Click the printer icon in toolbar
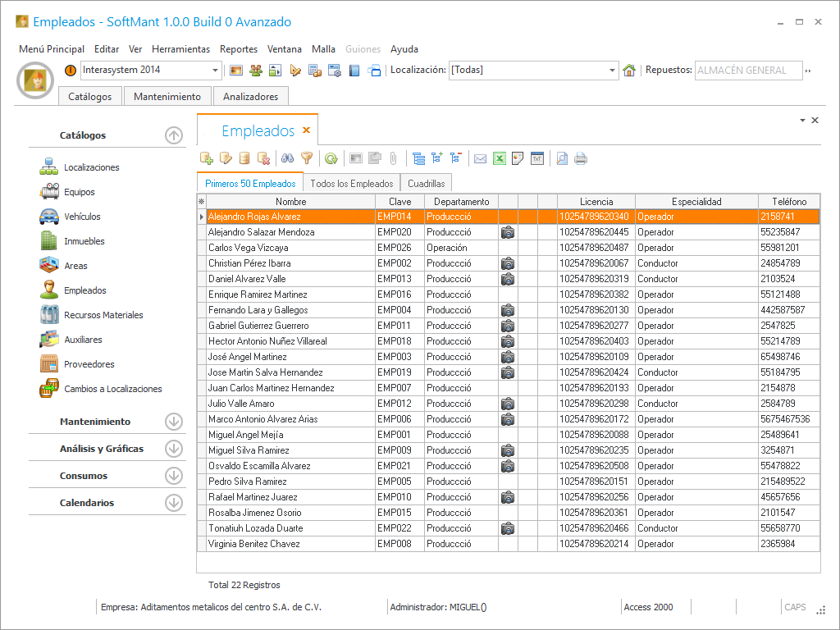The image size is (840, 630). pos(581,159)
